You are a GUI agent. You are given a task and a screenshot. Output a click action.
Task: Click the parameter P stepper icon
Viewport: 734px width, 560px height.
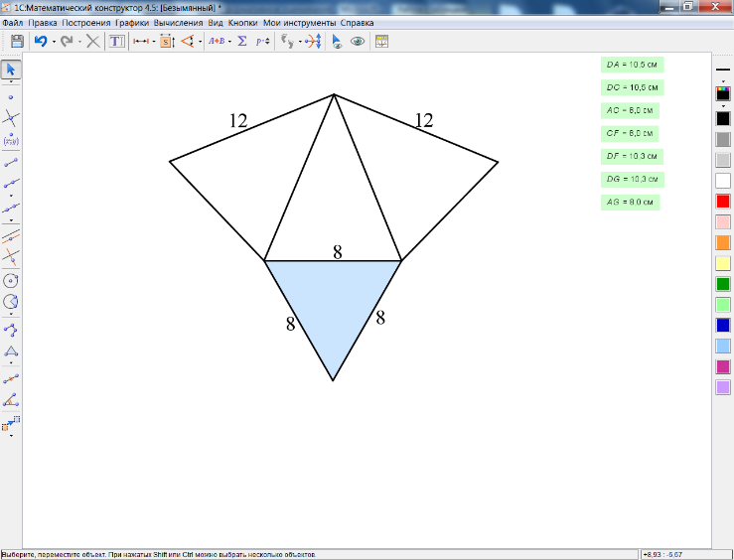pos(262,41)
